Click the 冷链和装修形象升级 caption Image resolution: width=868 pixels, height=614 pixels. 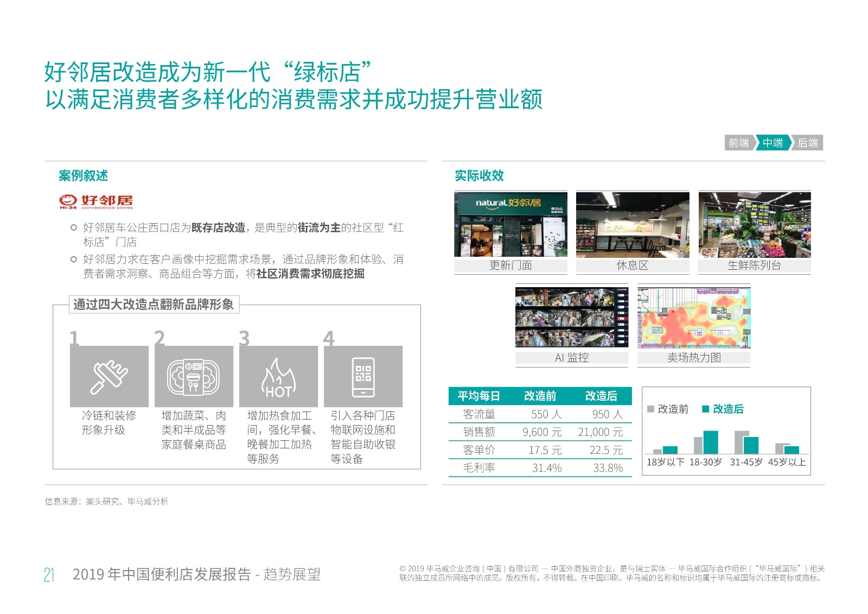[x=108, y=423]
